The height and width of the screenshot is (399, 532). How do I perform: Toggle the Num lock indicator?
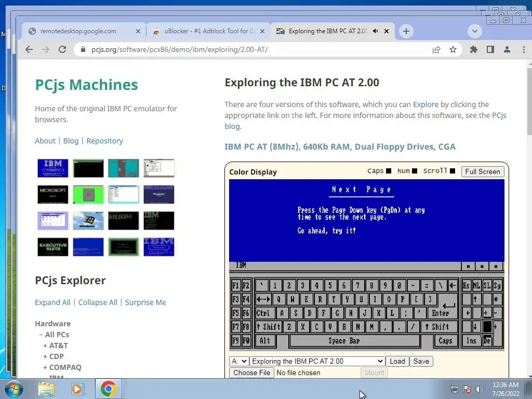415,171
